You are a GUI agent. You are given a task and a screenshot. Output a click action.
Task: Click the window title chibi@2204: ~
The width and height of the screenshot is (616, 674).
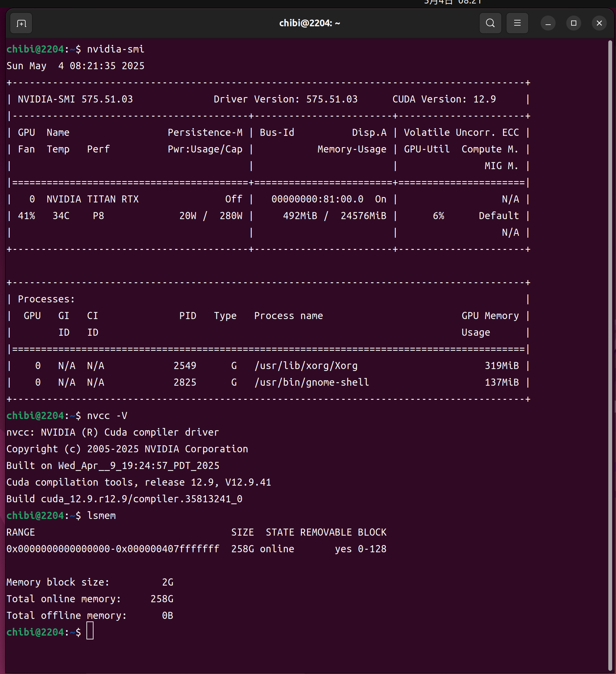point(309,23)
